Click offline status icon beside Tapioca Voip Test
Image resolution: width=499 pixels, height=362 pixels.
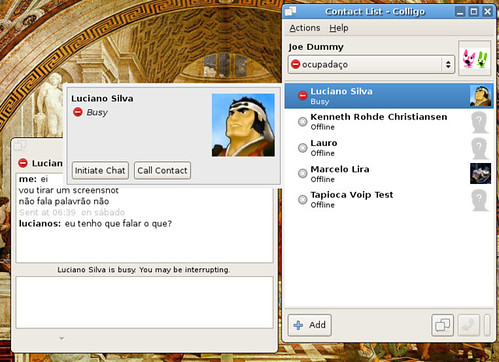(303, 199)
